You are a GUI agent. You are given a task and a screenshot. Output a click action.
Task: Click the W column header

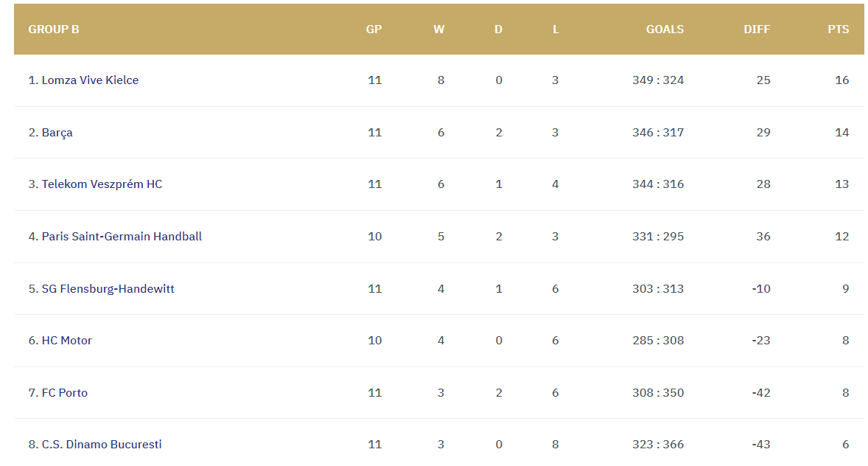coord(439,29)
